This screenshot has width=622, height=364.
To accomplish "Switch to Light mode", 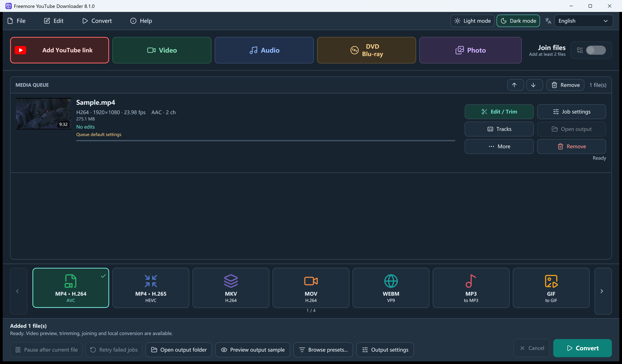I will click(x=472, y=21).
